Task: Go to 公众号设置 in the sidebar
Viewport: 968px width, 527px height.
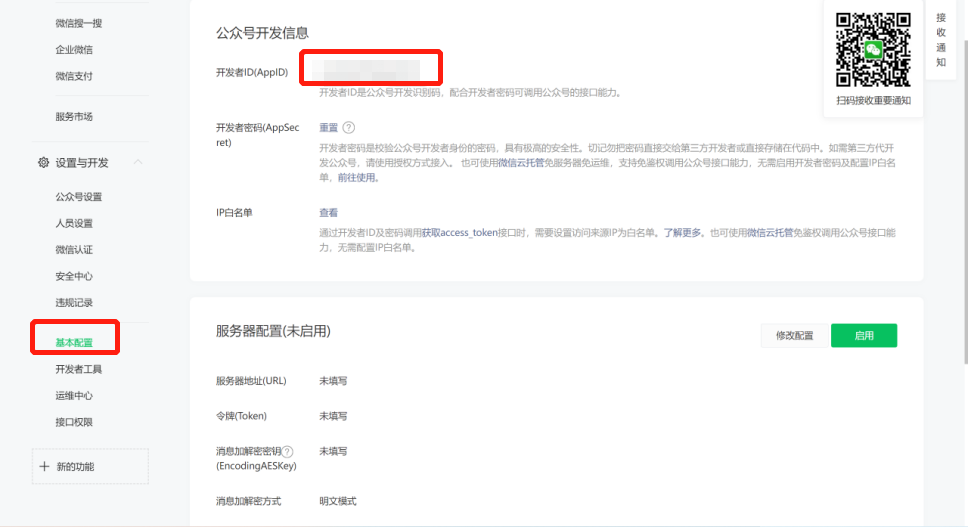Action: click(78, 197)
